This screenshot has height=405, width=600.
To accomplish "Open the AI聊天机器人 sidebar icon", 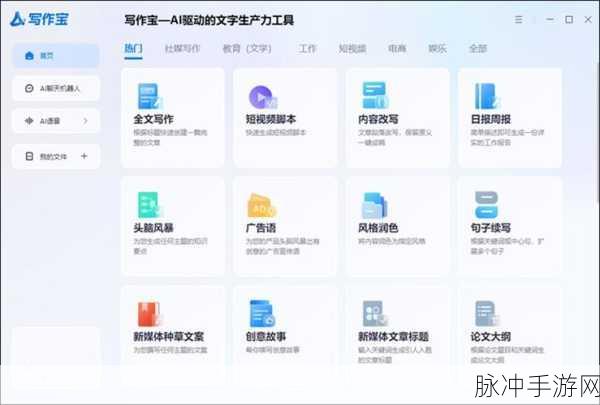I will (29, 88).
